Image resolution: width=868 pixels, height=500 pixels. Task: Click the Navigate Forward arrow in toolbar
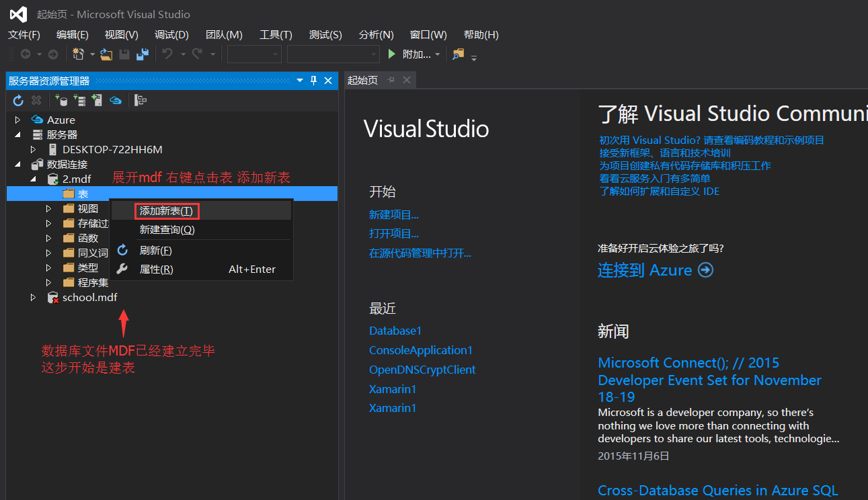pyautogui.click(x=52, y=54)
